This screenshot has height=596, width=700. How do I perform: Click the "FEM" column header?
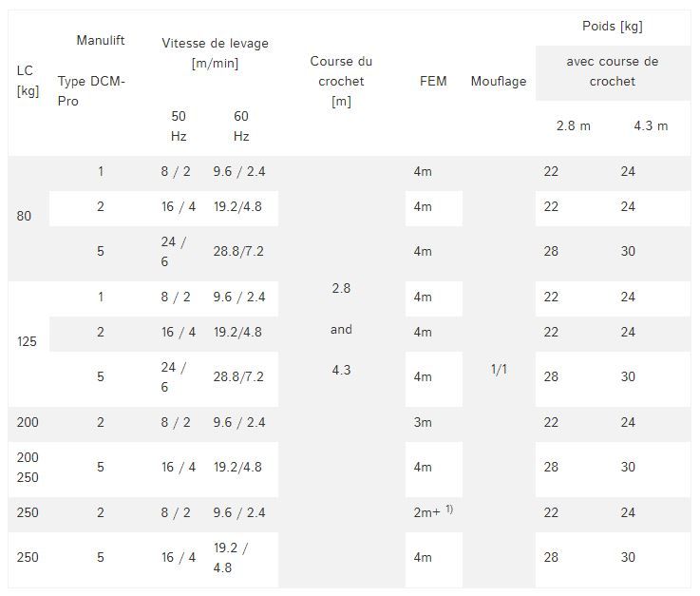coord(433,82)
